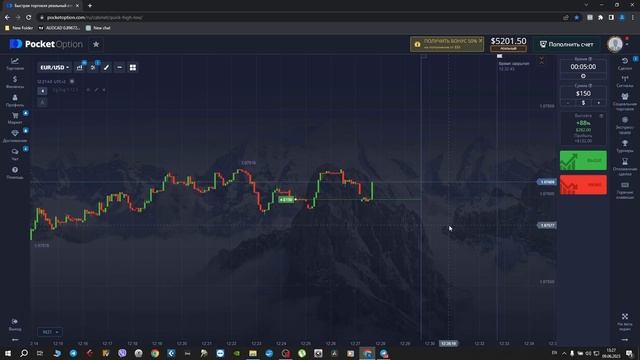Open user avatar profile menu
Viewport: 640px width, 360px height.
615,44
